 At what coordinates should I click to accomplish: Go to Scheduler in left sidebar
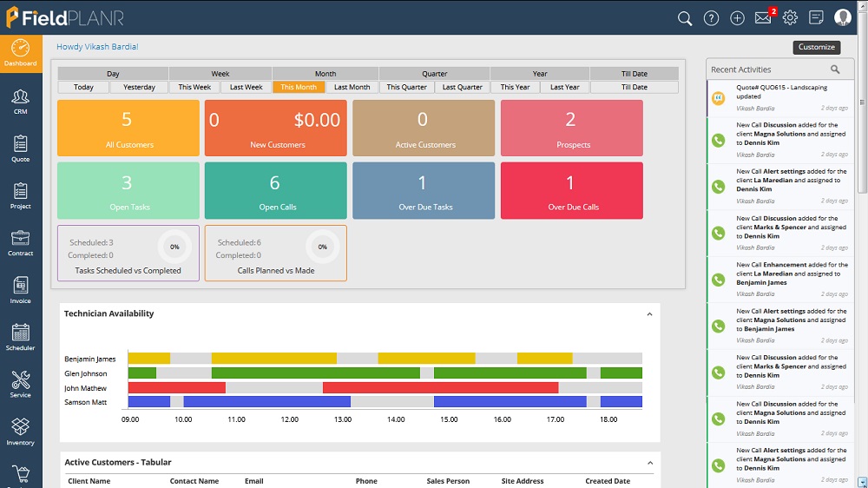[x=20, y=336]
